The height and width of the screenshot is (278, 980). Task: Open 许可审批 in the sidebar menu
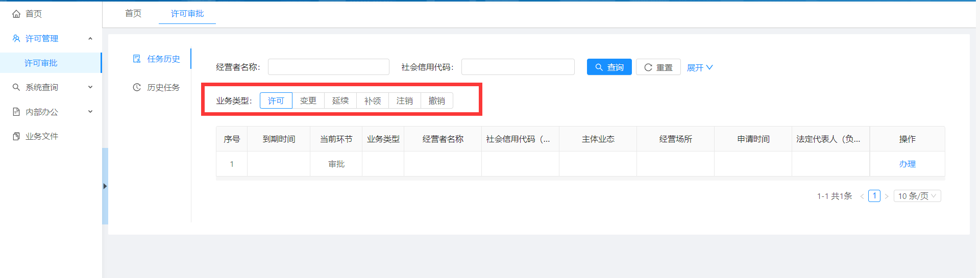(x=41, y=63)
